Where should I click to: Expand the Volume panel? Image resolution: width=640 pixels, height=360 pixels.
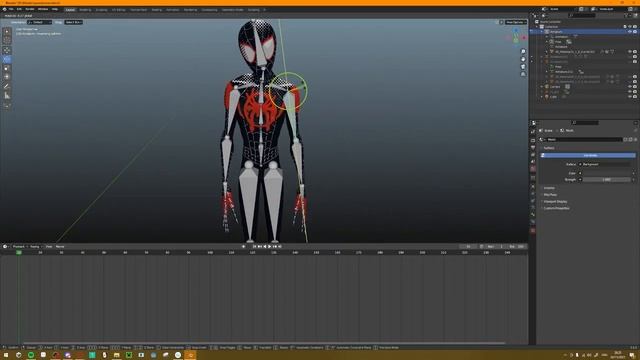(549, 188)
